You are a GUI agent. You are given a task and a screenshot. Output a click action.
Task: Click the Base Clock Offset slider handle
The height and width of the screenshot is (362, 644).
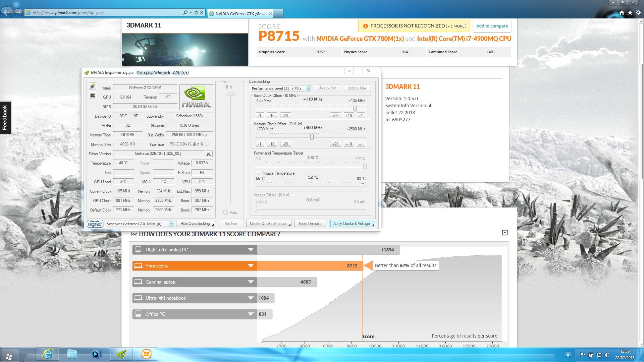coord(355,108)
